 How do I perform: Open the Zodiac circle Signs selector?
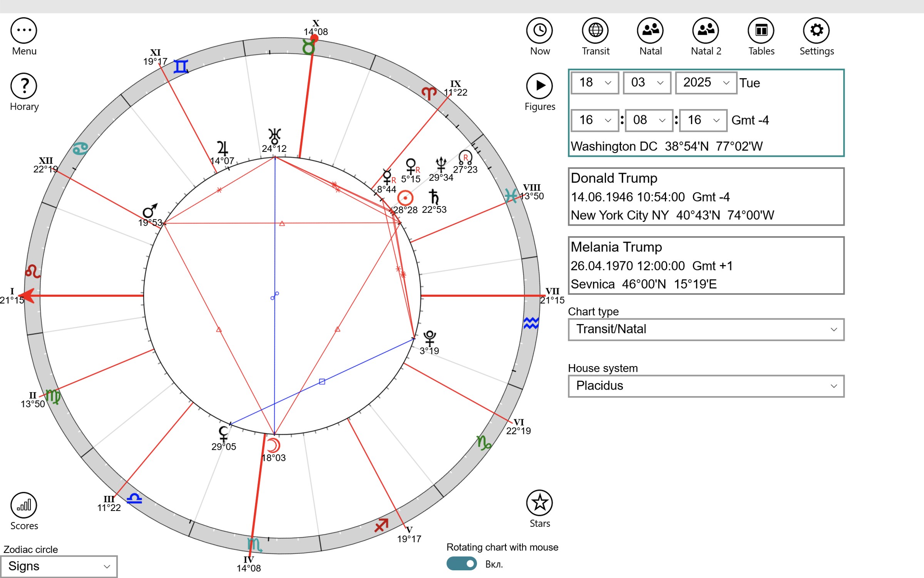coord(60,566)
